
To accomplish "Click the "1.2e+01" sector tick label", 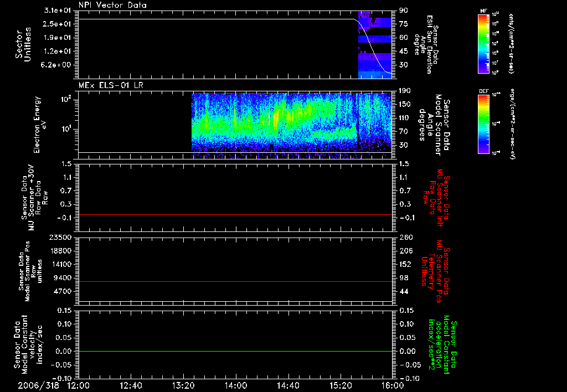I will (x=58, y=51).
